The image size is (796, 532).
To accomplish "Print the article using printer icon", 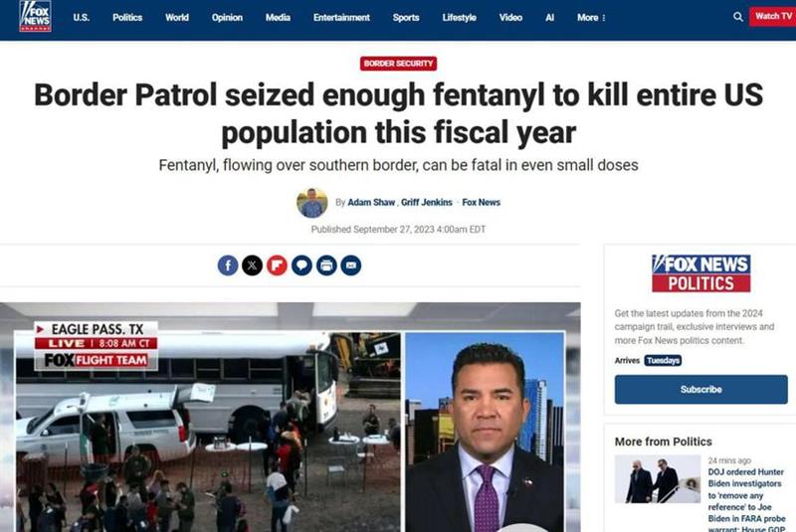I will [326, 266].
